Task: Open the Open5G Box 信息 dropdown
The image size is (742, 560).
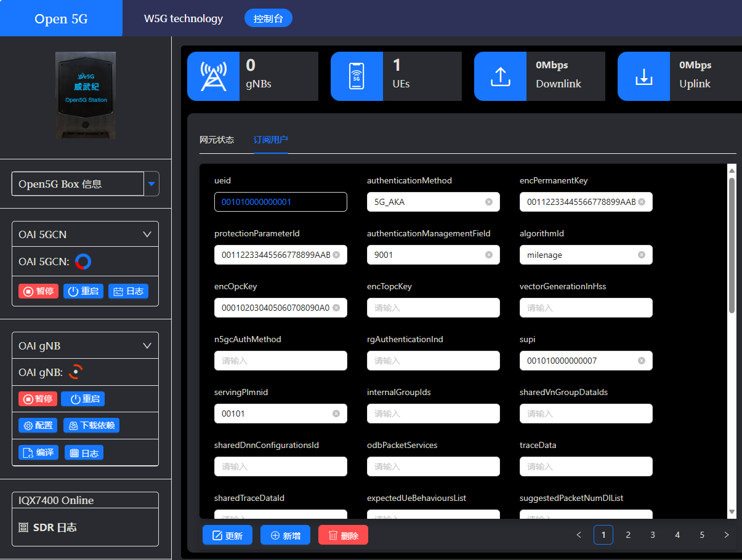Action: coord(151,183)
